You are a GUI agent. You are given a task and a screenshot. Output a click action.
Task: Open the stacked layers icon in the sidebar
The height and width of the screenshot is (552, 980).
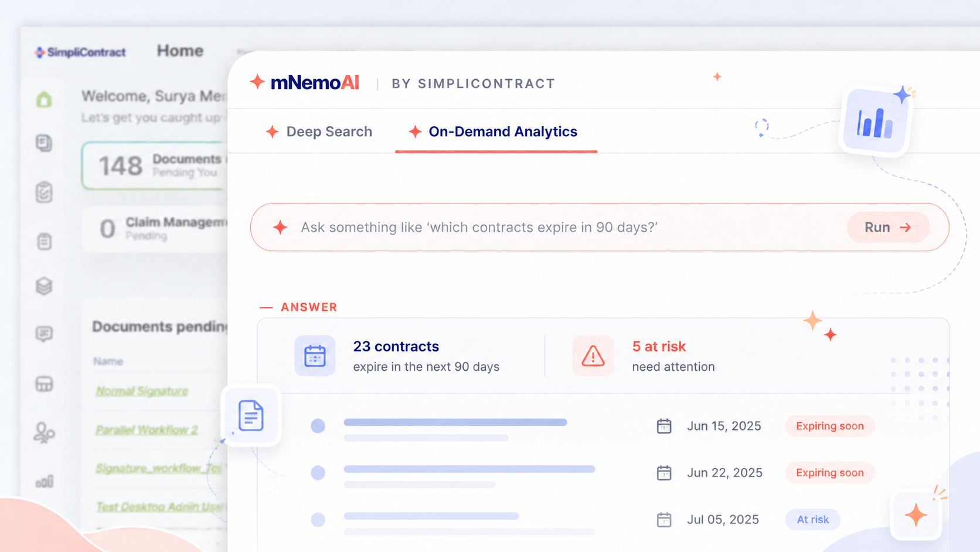point(44,286)
